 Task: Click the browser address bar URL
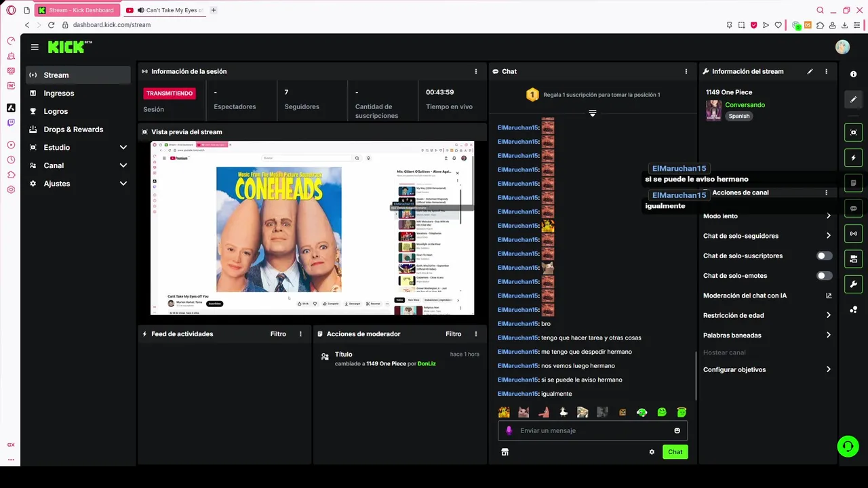point(111,25)
